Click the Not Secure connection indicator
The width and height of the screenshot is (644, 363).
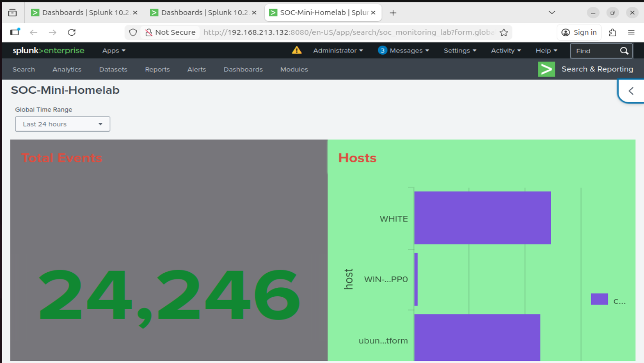point(171,32)
